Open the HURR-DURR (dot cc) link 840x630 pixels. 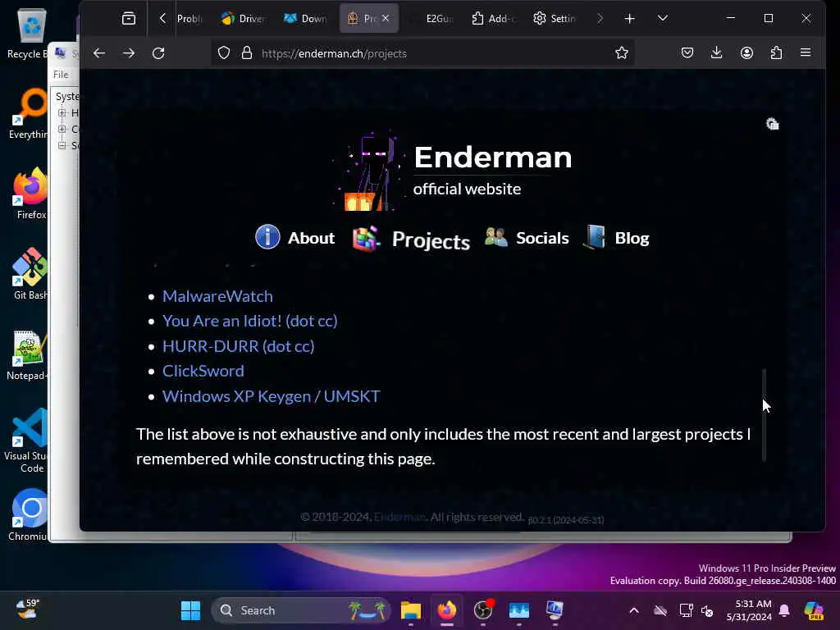[x=239, y=346]
